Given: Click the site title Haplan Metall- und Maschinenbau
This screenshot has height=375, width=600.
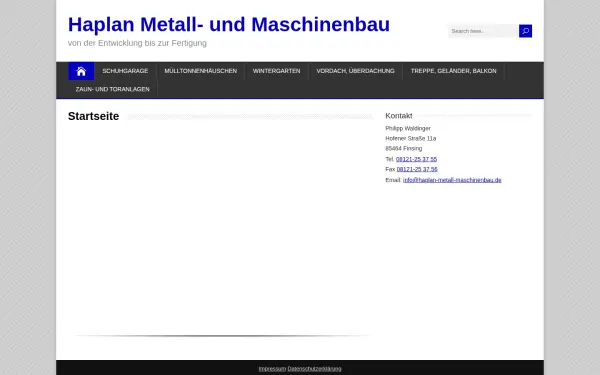Looking at the screenshot, I should coord(229,24).
